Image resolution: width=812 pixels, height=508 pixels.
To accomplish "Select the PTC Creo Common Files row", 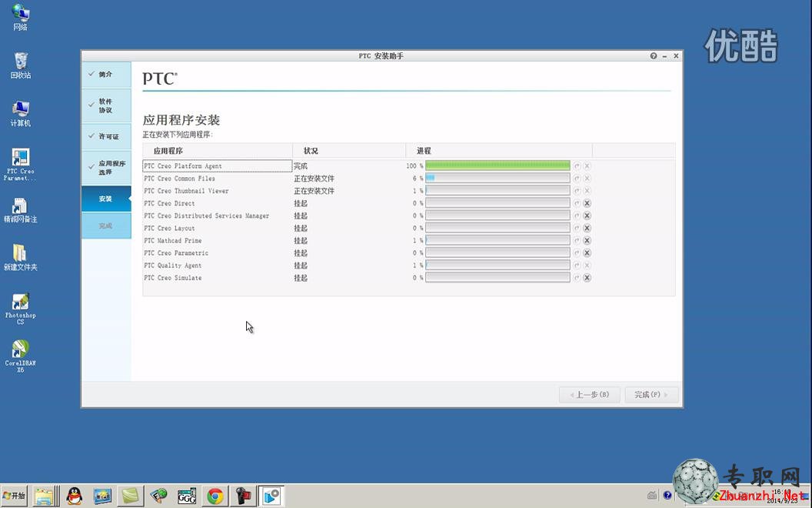I will [180, 179].
